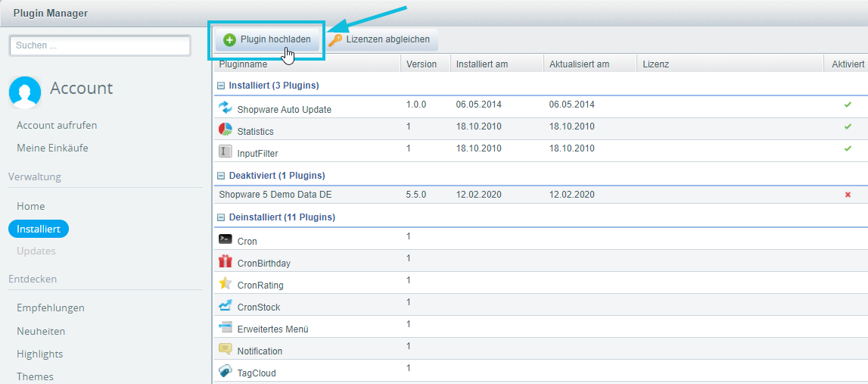Click the Account avatar icon

click(25, 92)
